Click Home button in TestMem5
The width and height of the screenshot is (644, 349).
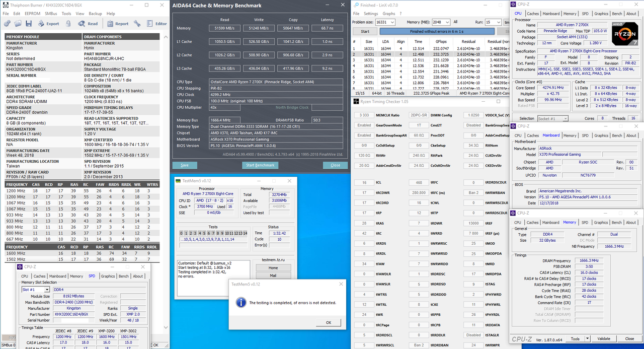click(x=273, y=268)
